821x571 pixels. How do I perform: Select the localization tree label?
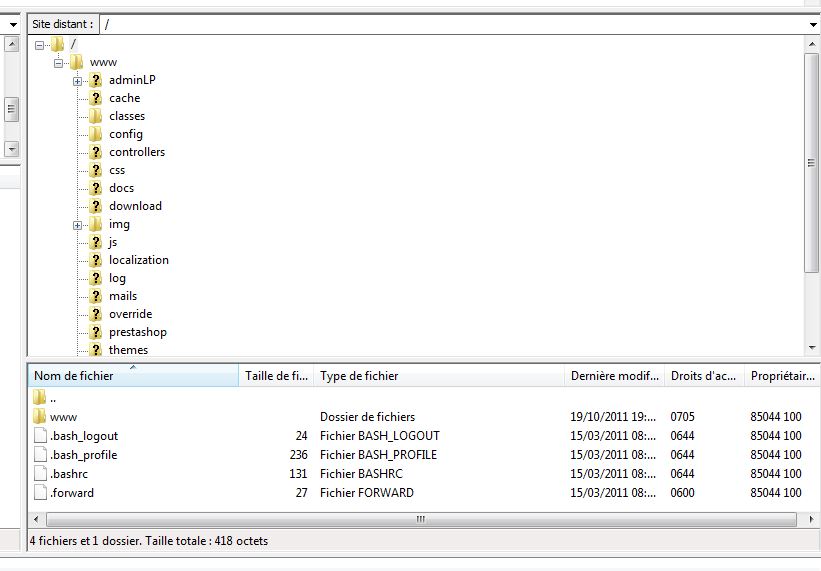(139, 260)
